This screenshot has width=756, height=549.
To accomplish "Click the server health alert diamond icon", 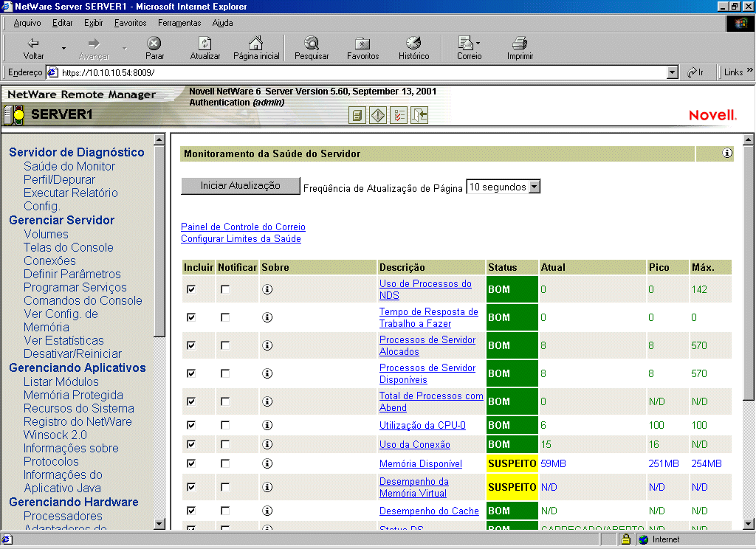I will 377,115.
